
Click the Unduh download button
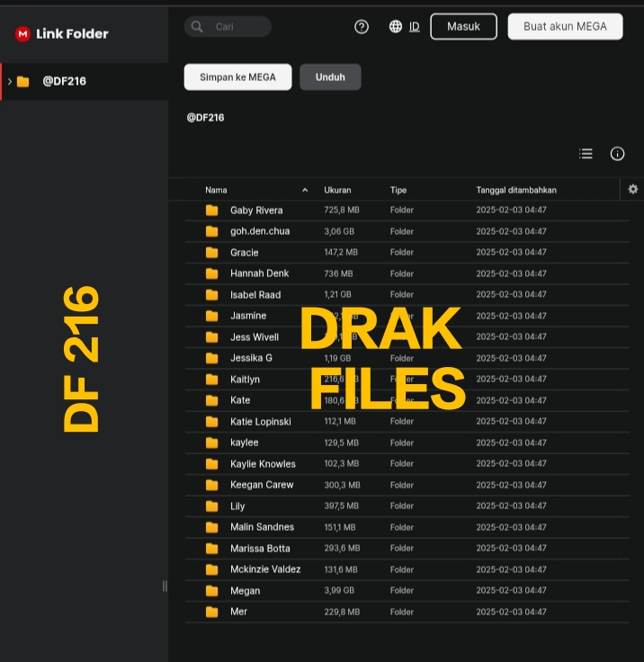[330, 77]
